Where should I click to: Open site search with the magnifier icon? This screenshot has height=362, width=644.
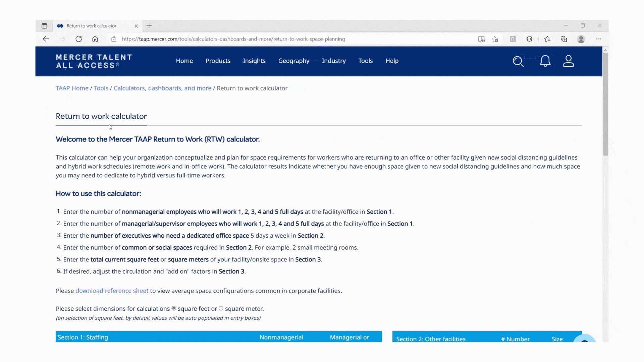tap(518, 61)
